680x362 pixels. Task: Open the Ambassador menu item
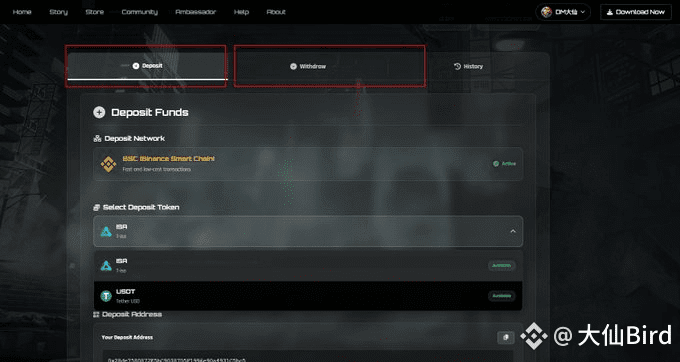pos(196,12)
